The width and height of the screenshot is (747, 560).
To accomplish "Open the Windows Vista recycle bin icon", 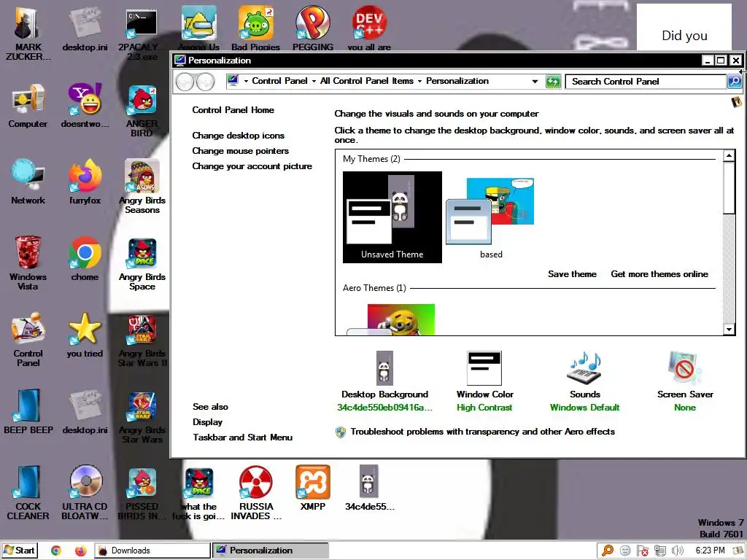I will [28, 262].
